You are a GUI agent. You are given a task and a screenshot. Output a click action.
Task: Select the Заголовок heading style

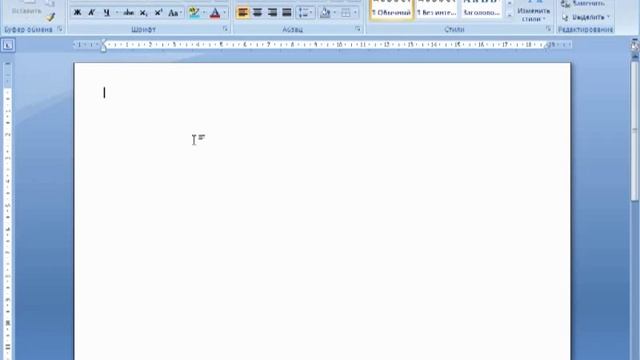tap(481, 9)
